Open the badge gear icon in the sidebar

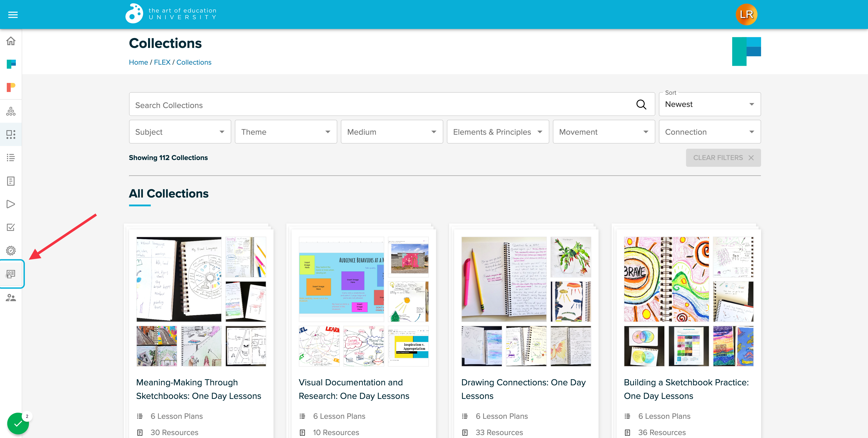[11, 251]
